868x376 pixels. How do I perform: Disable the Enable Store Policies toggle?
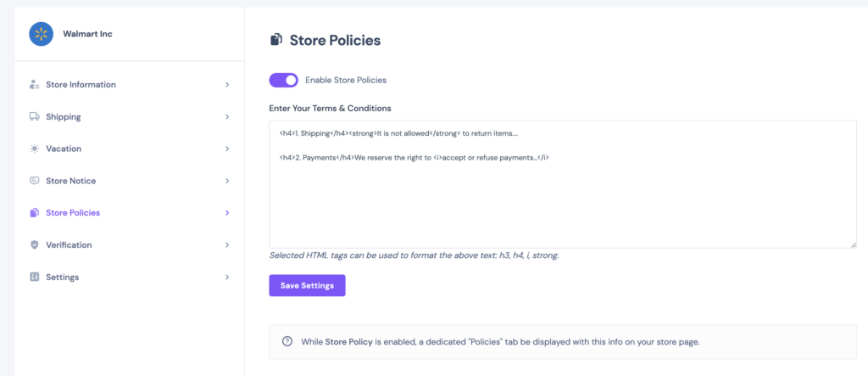click(283, 80)
